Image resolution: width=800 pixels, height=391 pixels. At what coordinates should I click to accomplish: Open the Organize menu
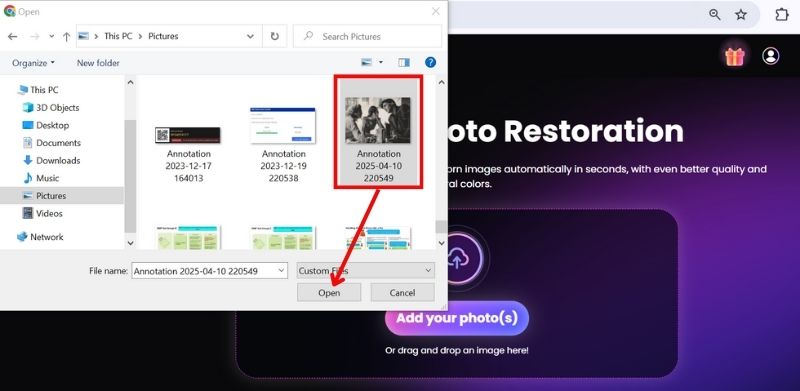33,63
